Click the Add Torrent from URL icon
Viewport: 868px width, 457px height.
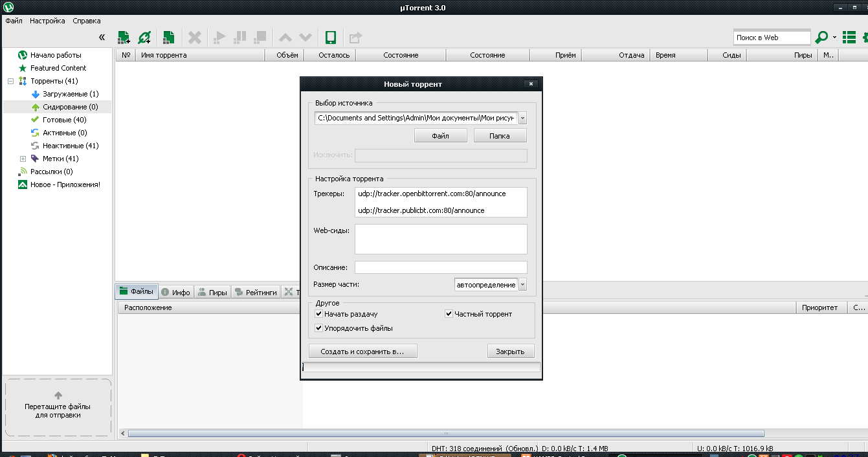pos(144,38)
